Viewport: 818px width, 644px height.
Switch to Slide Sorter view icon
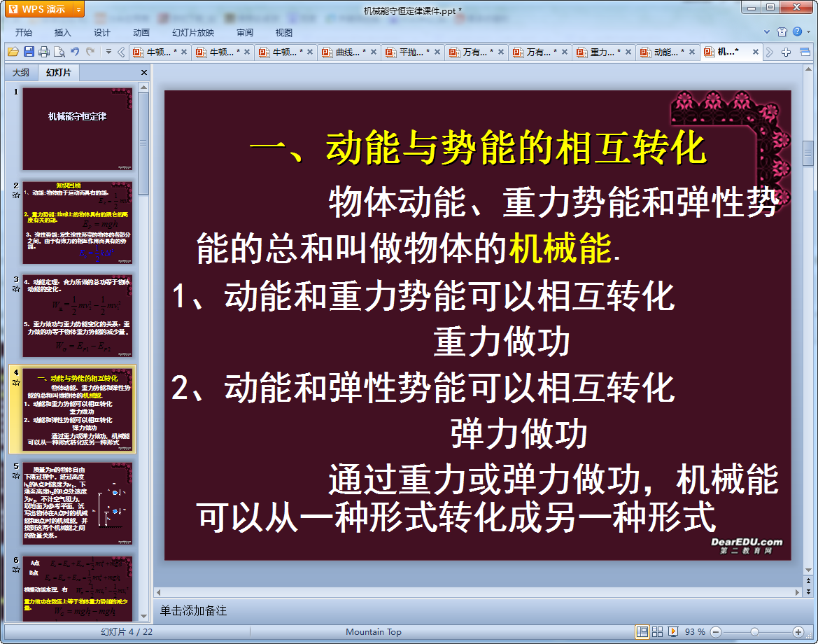[657, 632]
